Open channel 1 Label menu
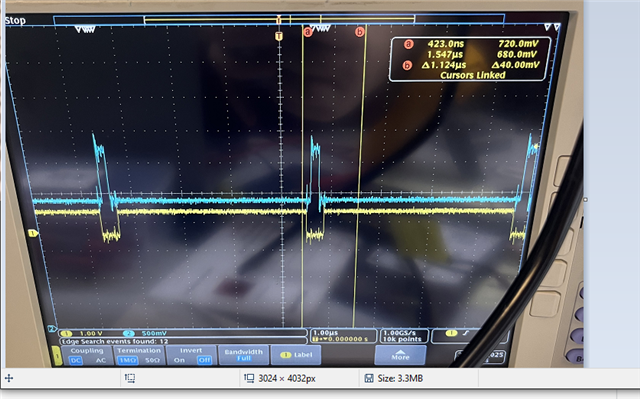640x399 pixels. (x=296, y=355)
